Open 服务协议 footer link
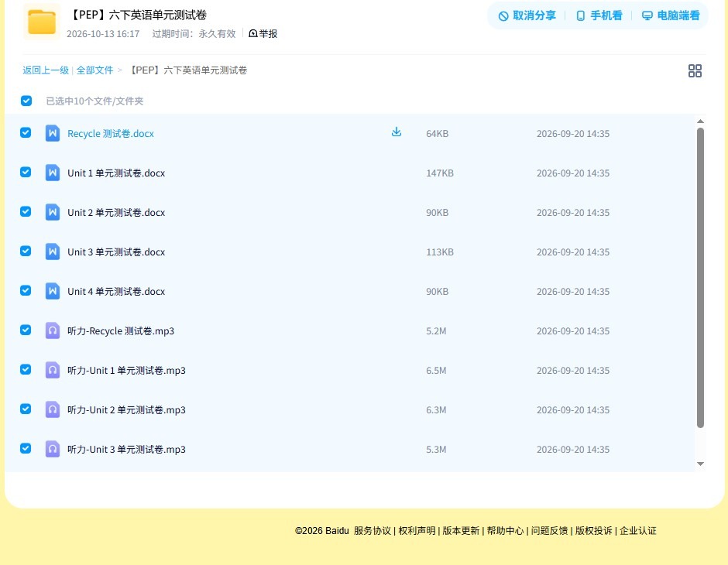 373,531
